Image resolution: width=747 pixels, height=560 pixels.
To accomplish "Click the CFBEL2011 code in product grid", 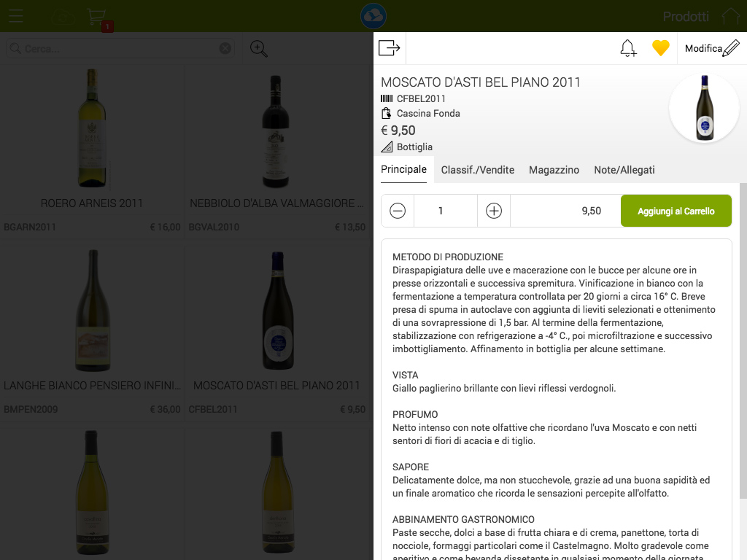I will pos(213,409).
